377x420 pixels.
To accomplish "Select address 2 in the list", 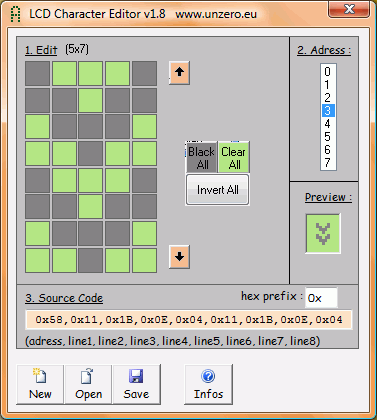I will [328, 97].
